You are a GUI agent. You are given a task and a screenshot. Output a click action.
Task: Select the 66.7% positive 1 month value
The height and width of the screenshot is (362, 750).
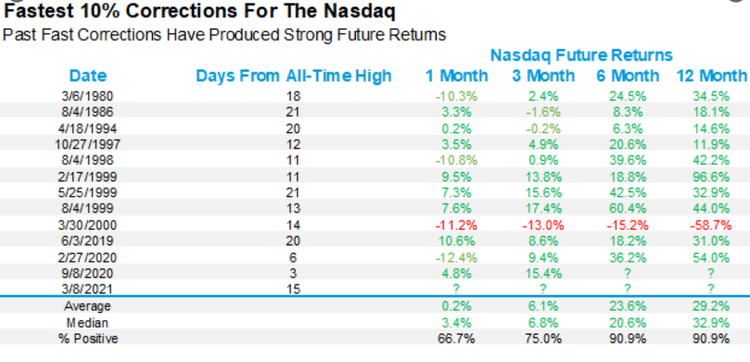coord(457,339)
